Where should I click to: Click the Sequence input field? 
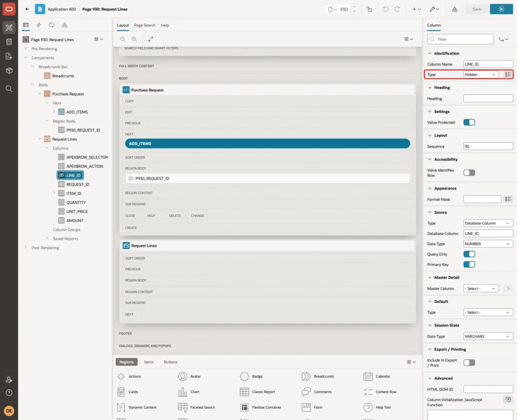point(488,146)
